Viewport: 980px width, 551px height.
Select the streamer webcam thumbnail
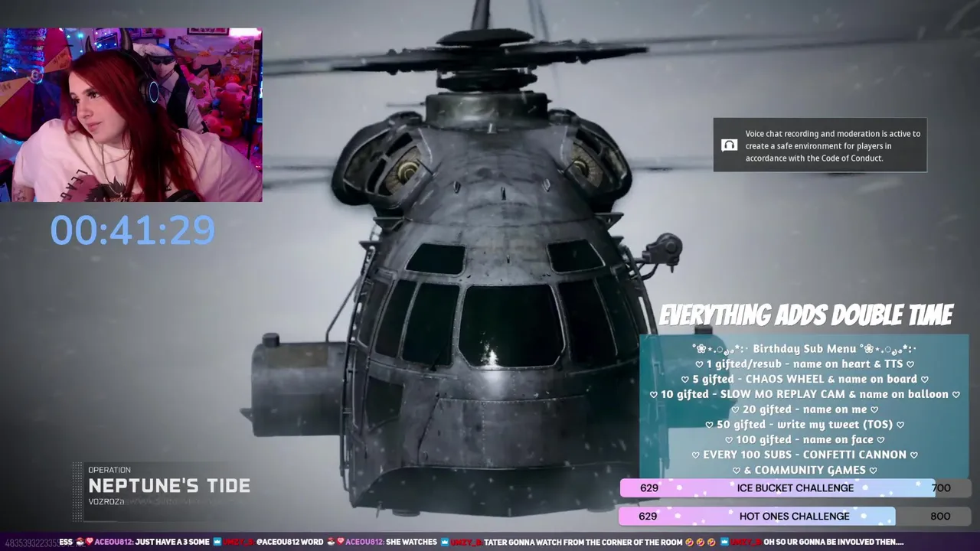point(131,115)
